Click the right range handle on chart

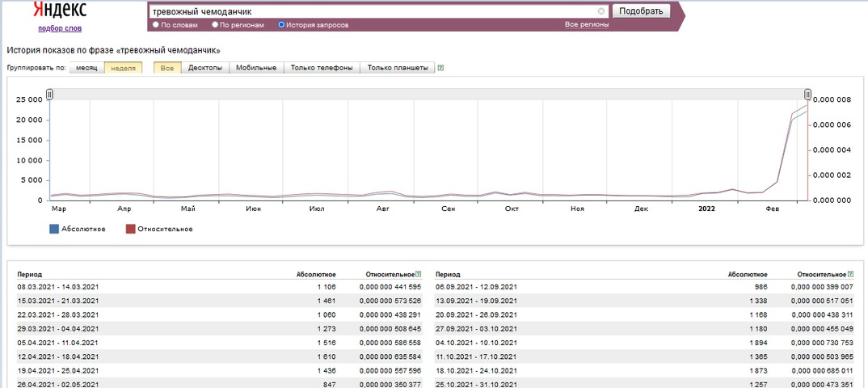coord(807,95)
